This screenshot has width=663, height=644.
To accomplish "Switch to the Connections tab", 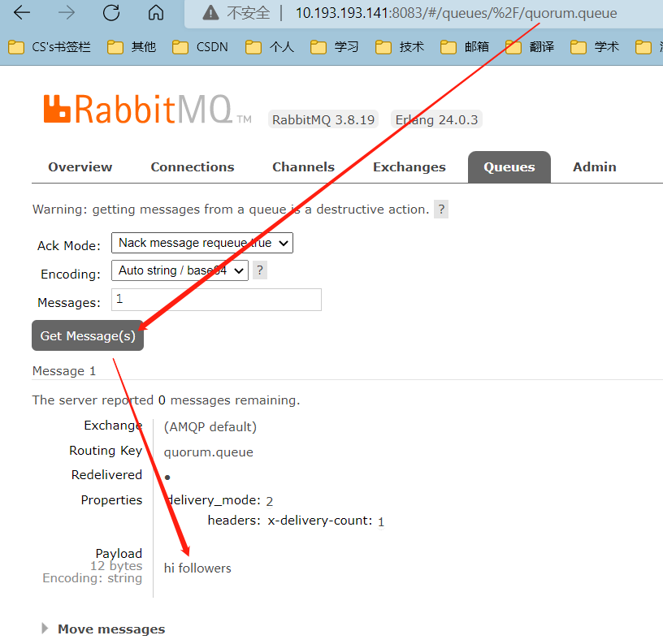I will pos(193,167).
